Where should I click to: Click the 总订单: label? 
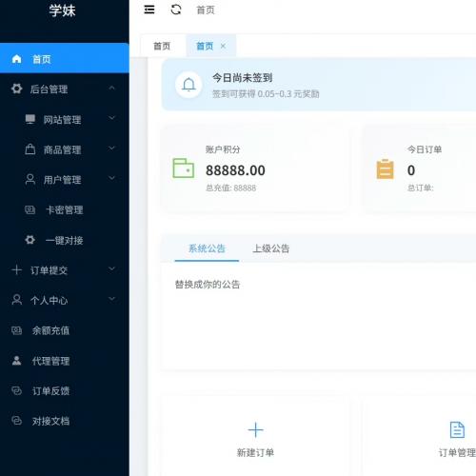coord(420,188)
